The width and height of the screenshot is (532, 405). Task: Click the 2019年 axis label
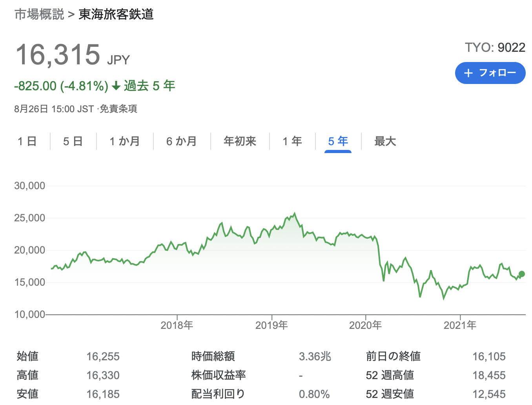[271, 325]
